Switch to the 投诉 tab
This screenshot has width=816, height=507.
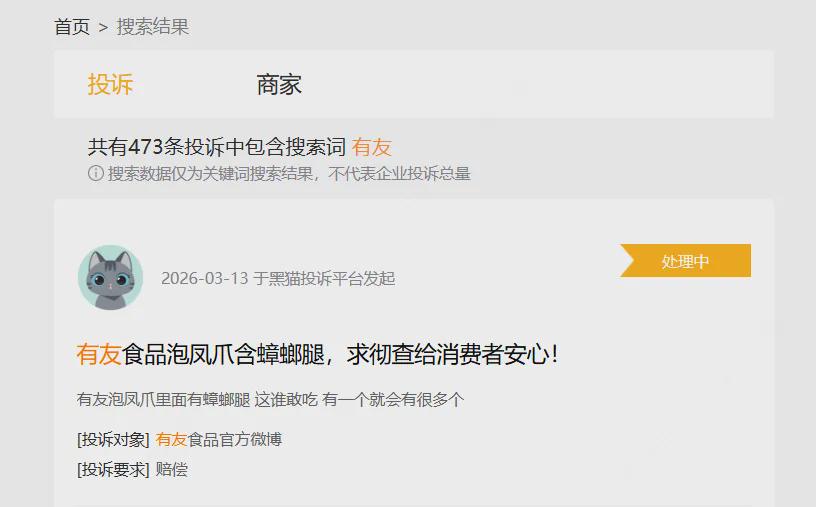110,84
